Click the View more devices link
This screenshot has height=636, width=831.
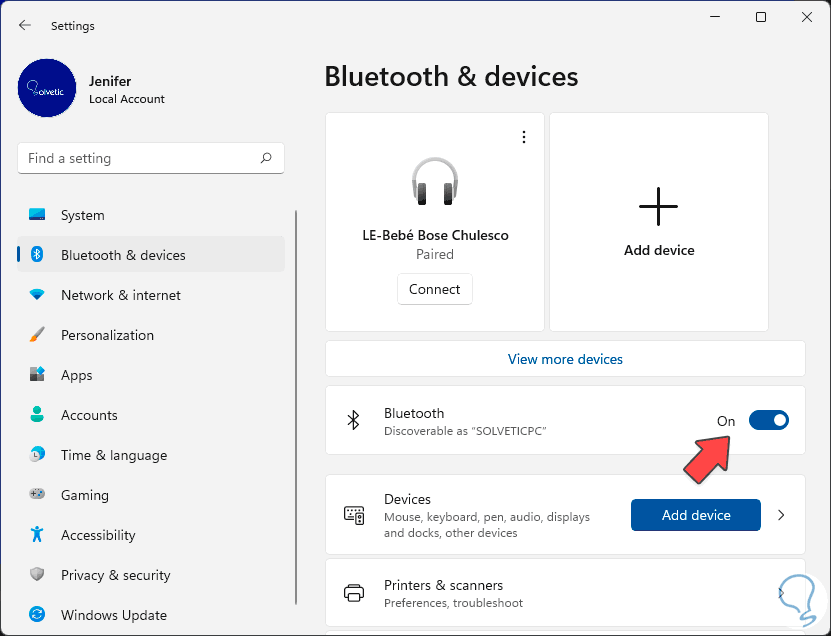click(565, 359)
